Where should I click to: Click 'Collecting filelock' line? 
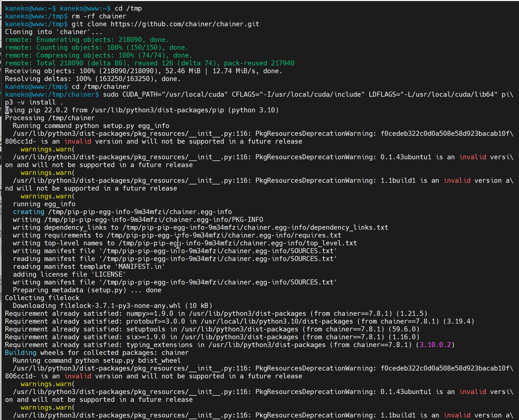pos(42,298)
